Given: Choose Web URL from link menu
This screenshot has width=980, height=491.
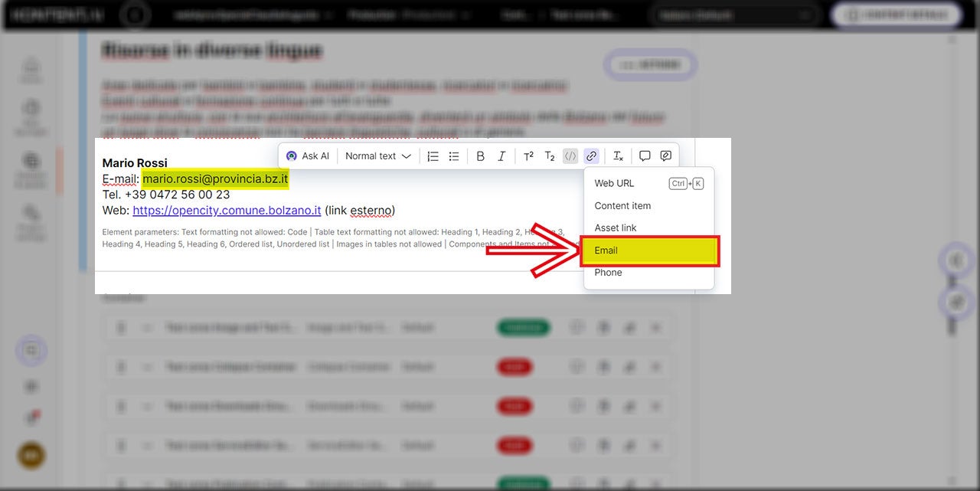Looking at the screenshot, I should click(614, 184).
